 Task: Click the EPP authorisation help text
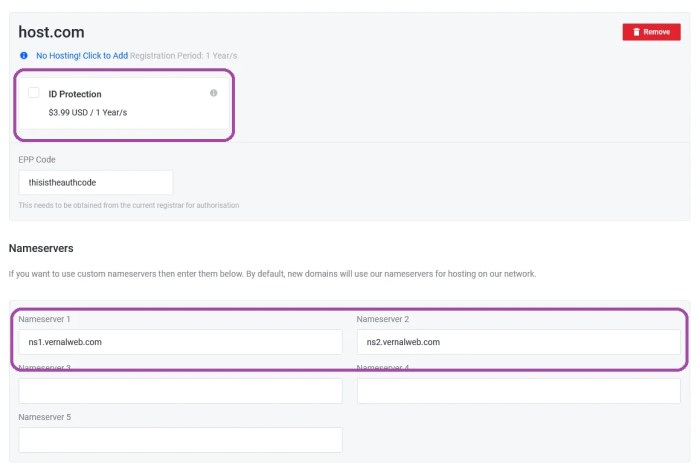coord(128,205)
